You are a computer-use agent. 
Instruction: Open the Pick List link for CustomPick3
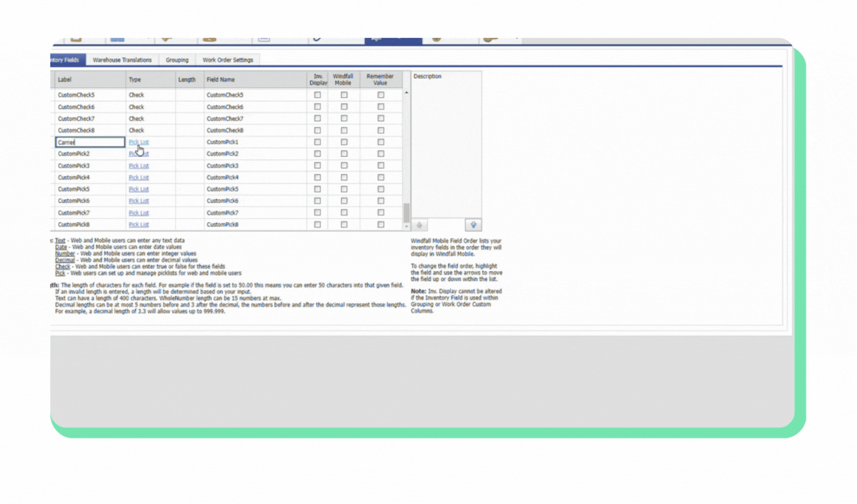139,166
